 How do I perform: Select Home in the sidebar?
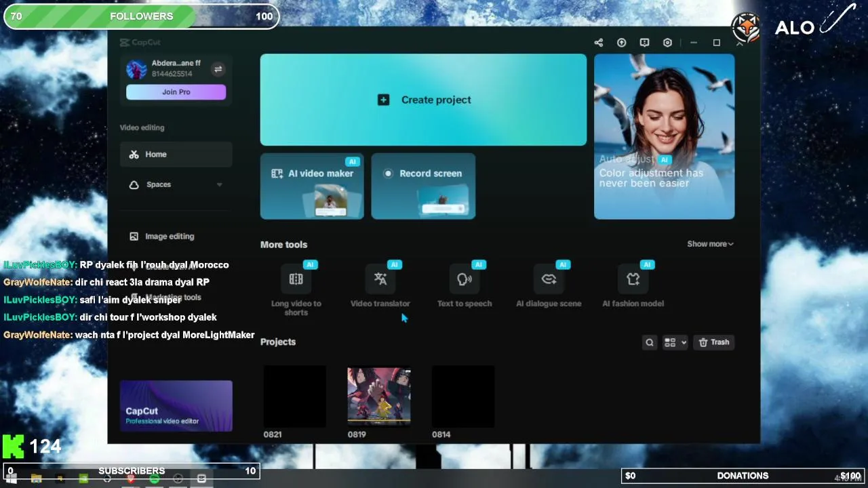click(176, 155)
